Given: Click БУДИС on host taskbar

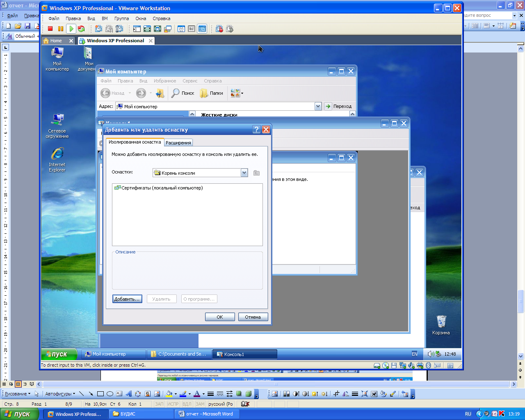Looking at the screenshot, I should click(x=142, y=414).
